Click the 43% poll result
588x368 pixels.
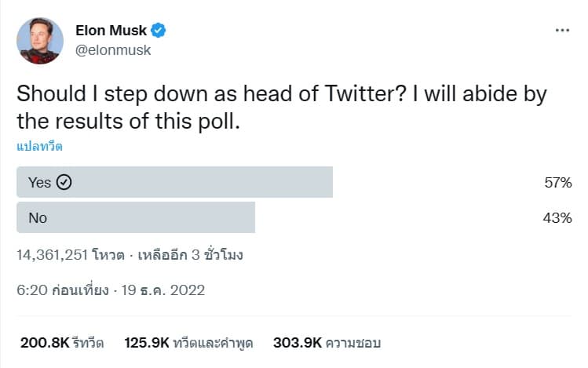pyautogui.click(x=559, y=218)
